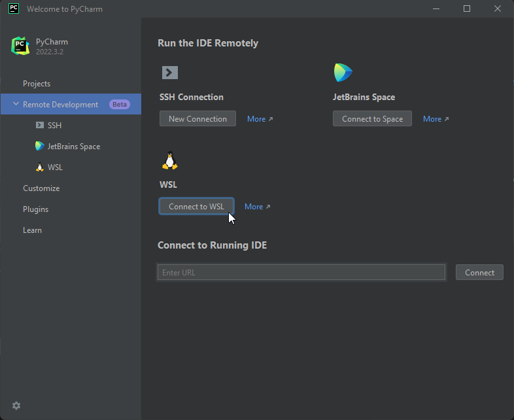Click the large JetBrains Space logo
The height and width of the screenshot is (420, 514).
343,73
